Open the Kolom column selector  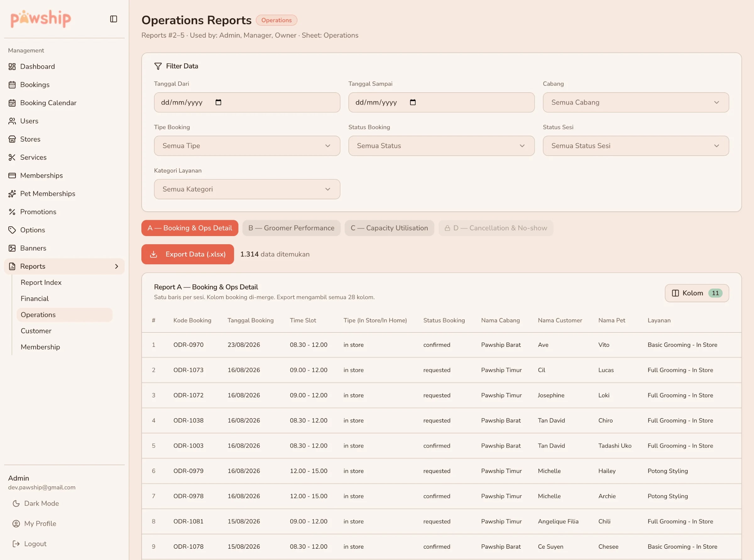click(x=697, y=293)
